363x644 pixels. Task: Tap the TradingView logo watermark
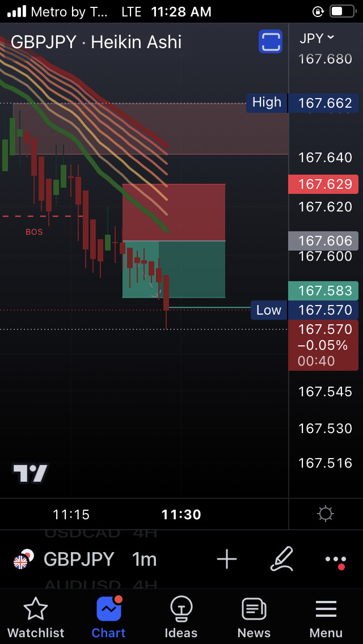click(x=31, y=473)
